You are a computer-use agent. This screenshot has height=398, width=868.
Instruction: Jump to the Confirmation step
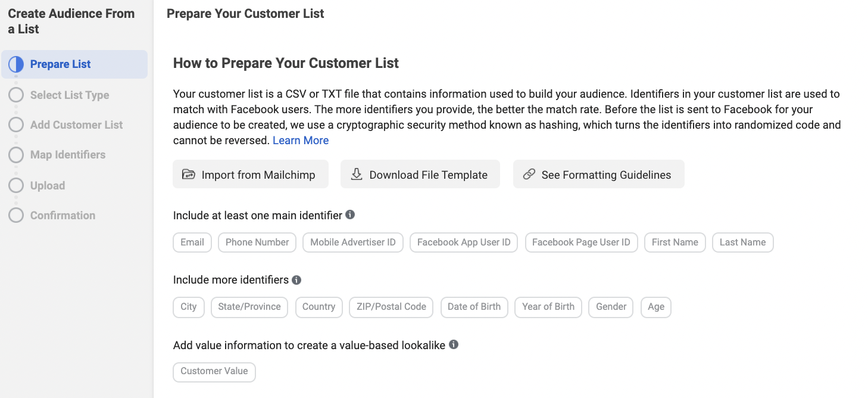click(63, 216)
